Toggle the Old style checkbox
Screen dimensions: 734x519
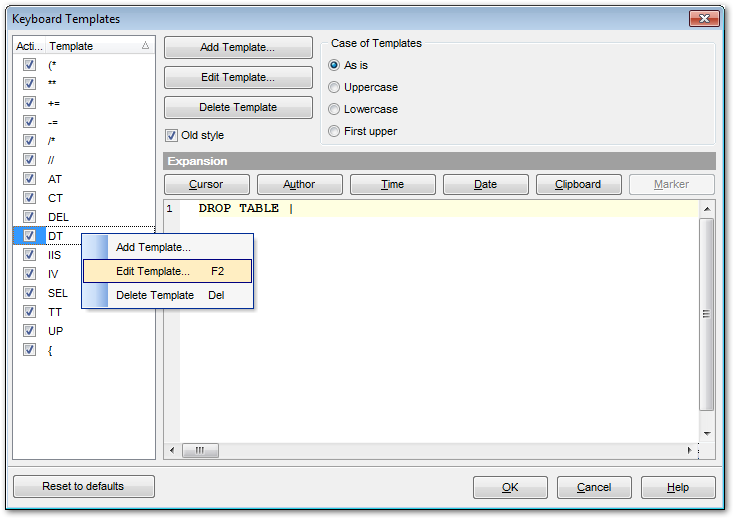point(171,135)
